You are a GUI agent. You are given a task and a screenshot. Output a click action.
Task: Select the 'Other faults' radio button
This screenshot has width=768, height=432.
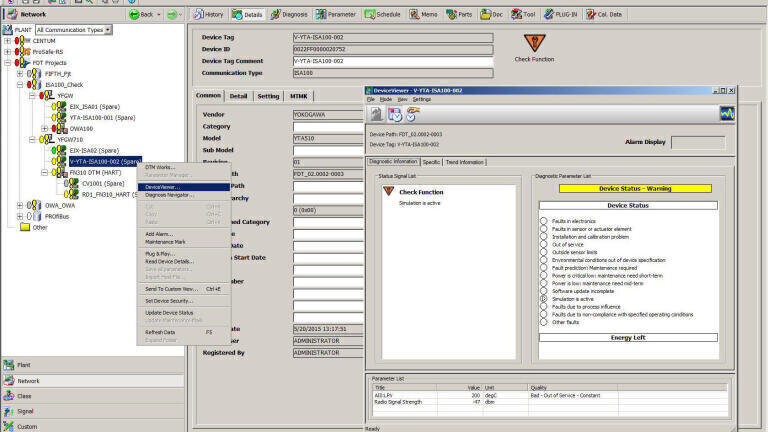pos(544,322)
